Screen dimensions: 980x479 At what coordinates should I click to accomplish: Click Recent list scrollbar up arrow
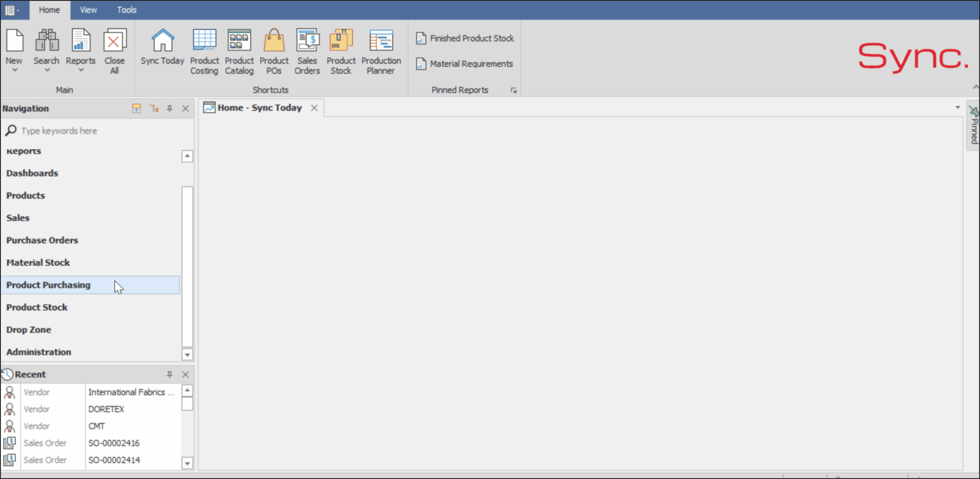point(187,391)
